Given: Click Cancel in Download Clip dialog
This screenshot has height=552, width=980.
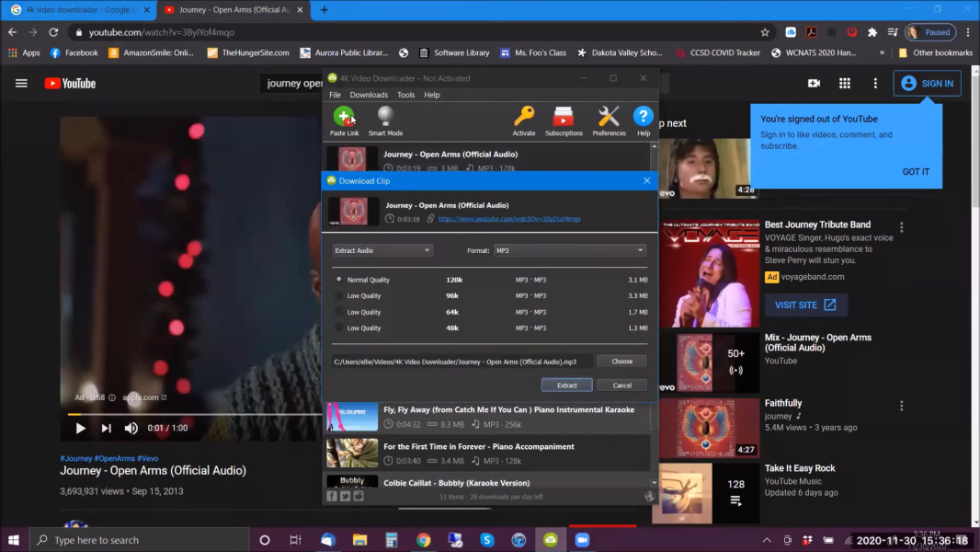Looking at the screenshot, I should pyautogui.click(x=621, y=385).
